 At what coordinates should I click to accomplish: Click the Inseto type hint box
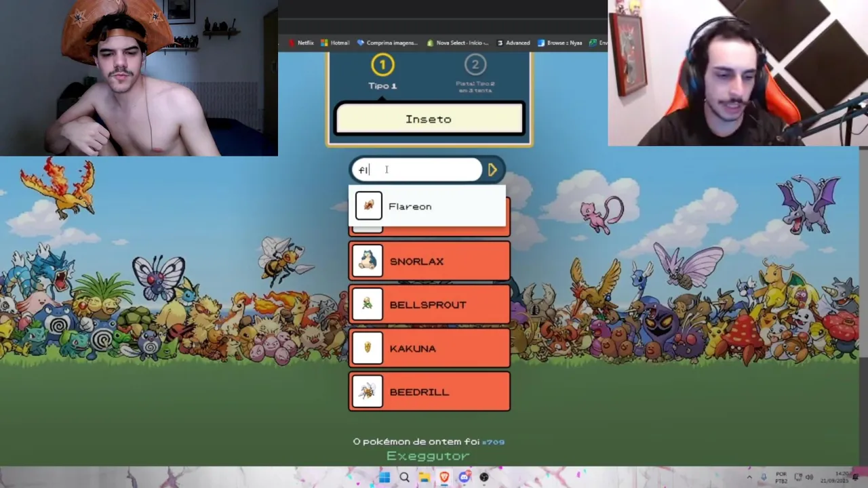coord(429,119)
